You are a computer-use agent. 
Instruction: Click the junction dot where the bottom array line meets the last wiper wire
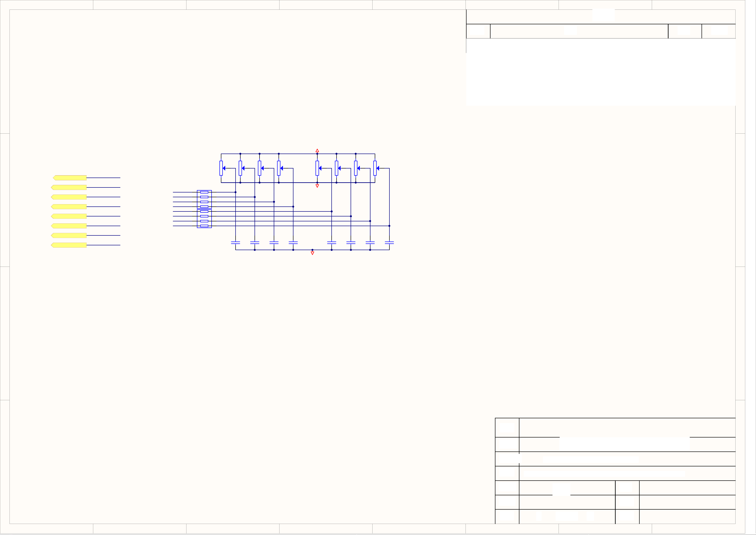(389, 226)
